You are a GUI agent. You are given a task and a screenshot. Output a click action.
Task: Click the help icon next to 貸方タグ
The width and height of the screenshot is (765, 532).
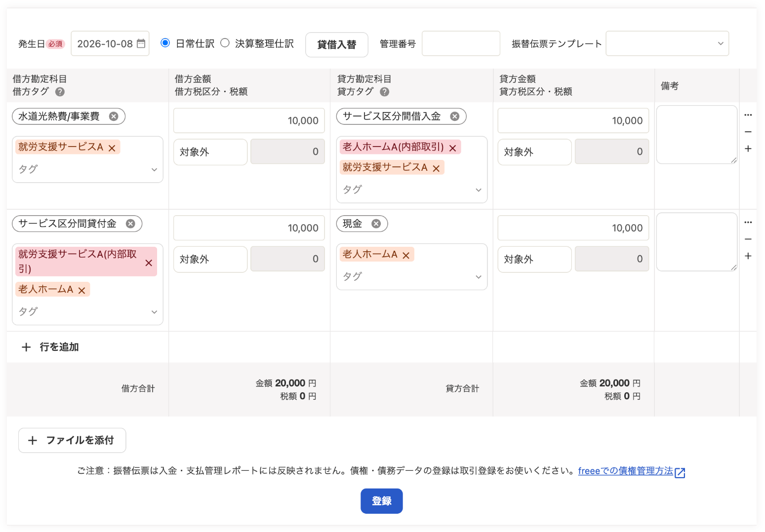click(x=384, y=92)
